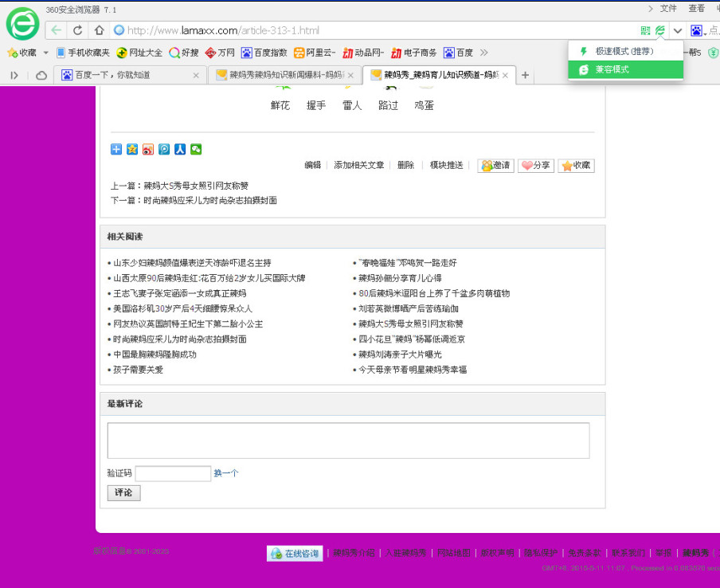Click the 在线咨询 online consultation button
This screenshot has width=720, height=588.
coord(295,554)
